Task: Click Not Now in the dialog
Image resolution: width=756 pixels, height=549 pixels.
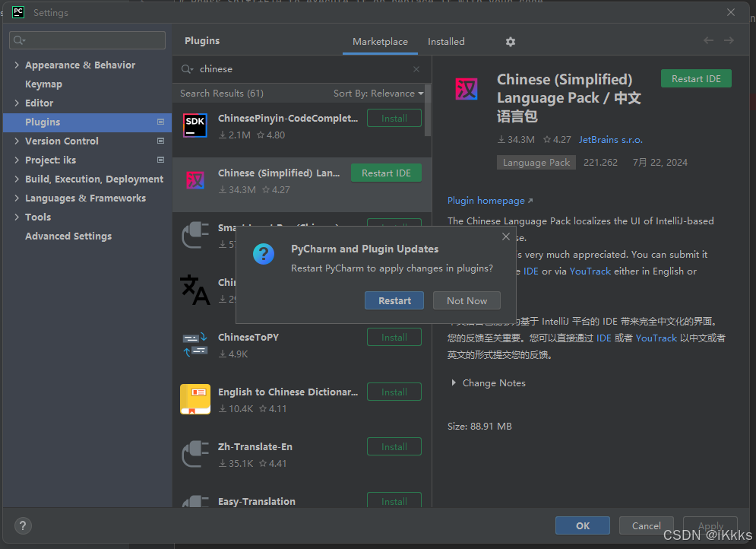Action: [x=467, y=300]
